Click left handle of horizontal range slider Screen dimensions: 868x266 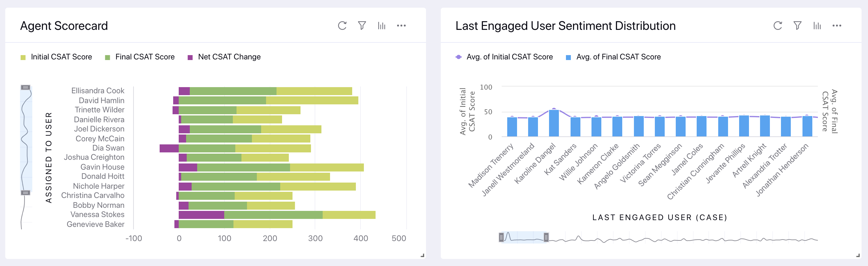coord(501,238)
